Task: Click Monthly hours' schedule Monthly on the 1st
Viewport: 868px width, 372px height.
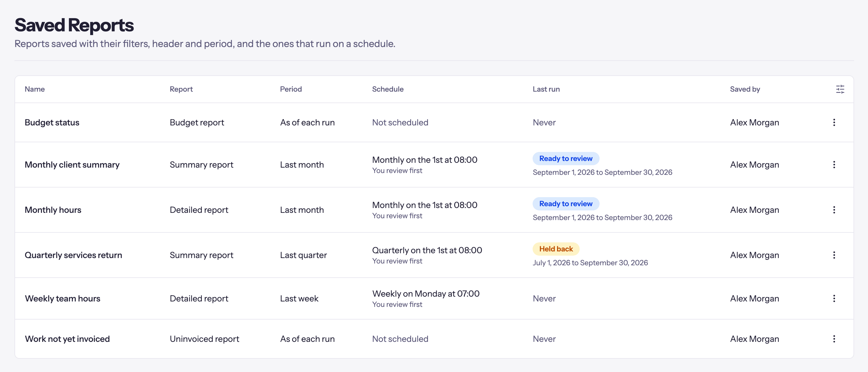Action: (425, 205)
